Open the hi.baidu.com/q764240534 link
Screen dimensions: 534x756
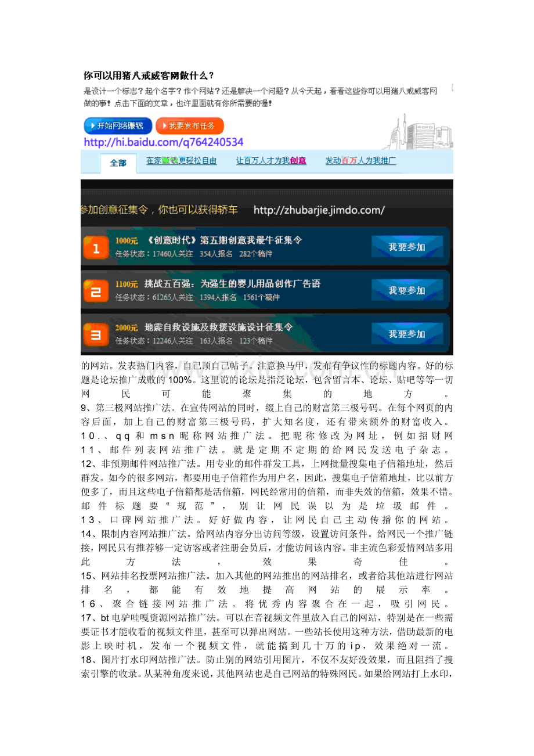tap(164, 142)
